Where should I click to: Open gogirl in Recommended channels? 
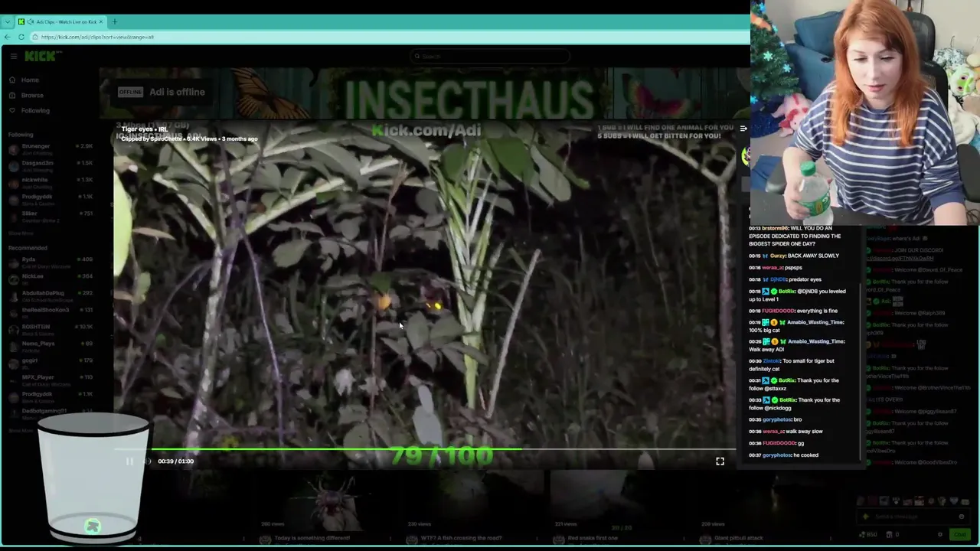click(x=50, y=363)
